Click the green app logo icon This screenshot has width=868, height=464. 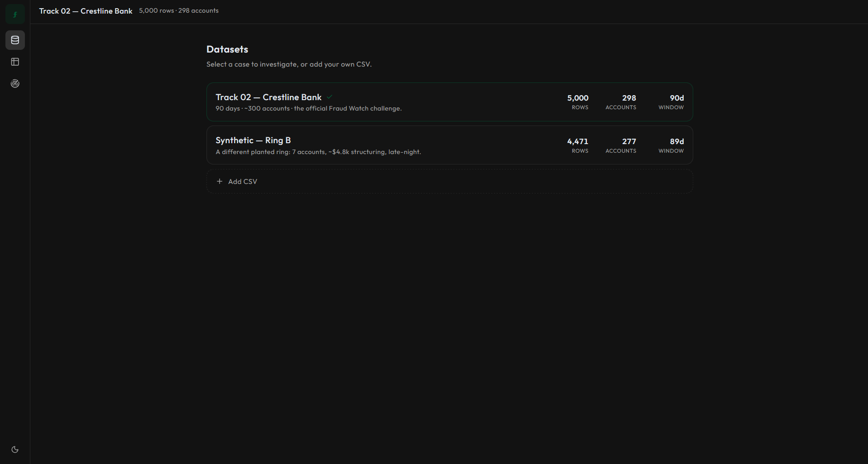tap(15, 14)
